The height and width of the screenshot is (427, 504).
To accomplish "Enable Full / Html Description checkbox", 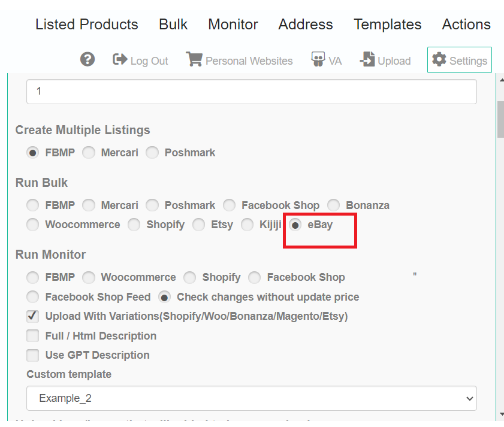I will (32, 336).
